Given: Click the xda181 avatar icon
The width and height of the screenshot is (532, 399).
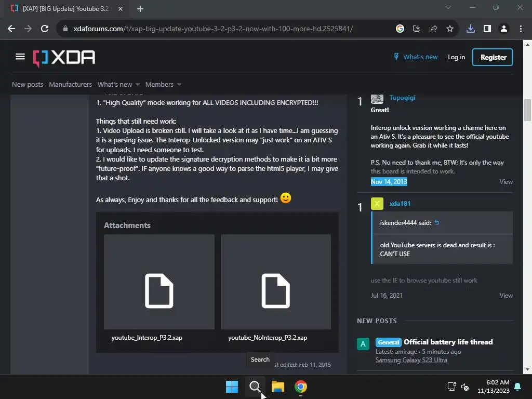Looking at the screenshot, I should [x=377, y=204].
